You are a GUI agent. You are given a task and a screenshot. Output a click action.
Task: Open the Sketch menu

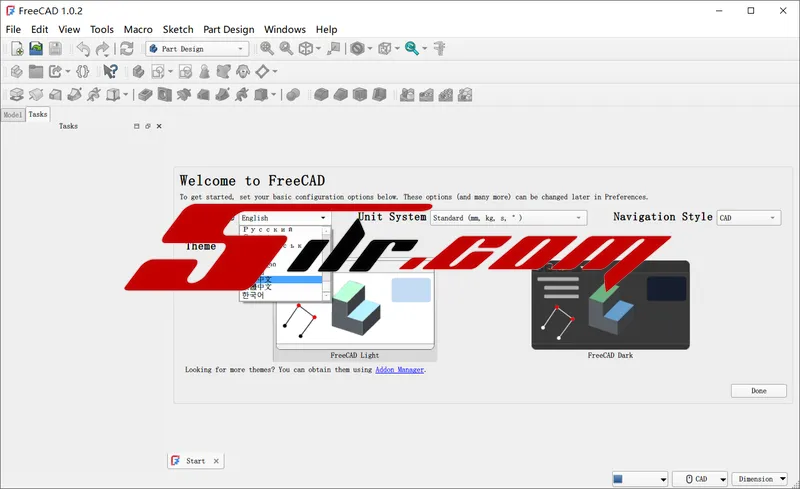[x=178, y=30]
